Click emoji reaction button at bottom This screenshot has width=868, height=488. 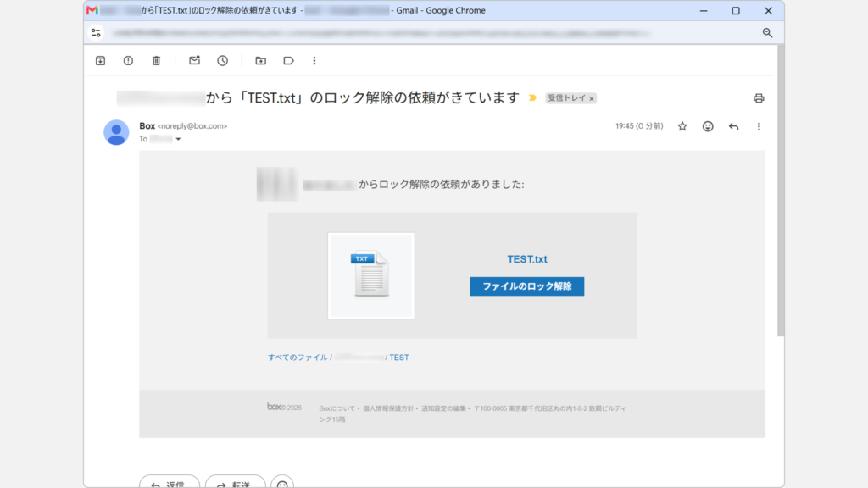[x=282, y=482]
